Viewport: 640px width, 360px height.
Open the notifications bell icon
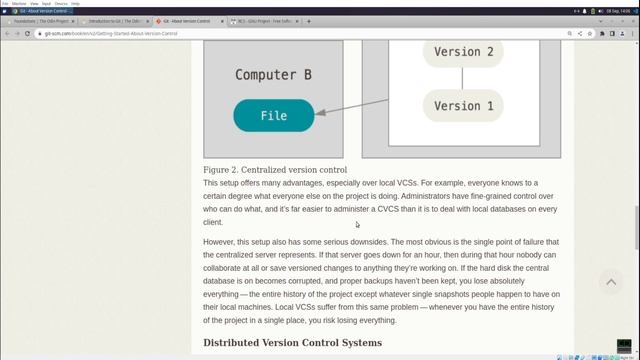(584, 11)
